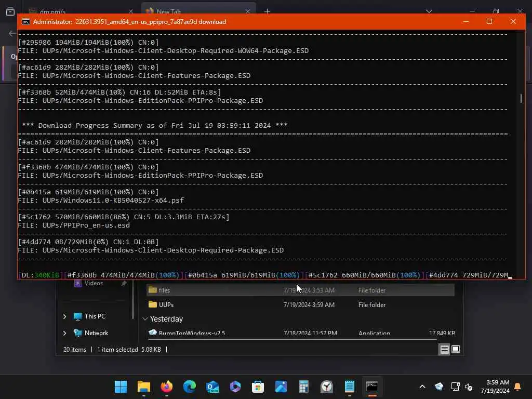Click the '#0b415a 619MiB/619MiB(100%) CN:0' line
532x399 pixels.
point(88,192)
